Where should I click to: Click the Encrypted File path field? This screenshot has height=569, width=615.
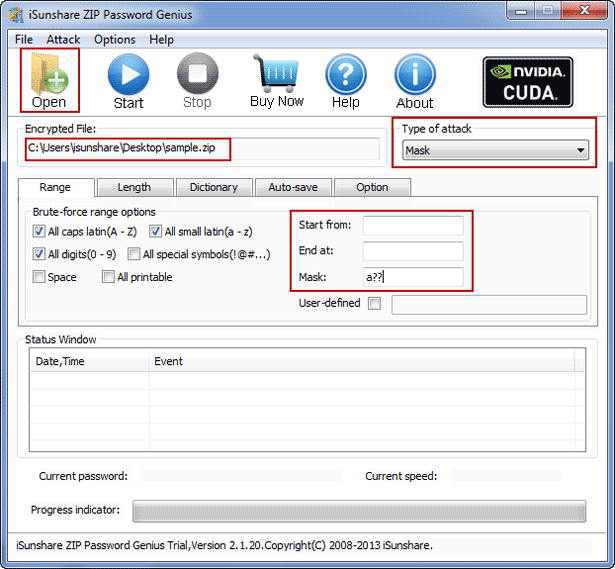(x=202, y=148)
